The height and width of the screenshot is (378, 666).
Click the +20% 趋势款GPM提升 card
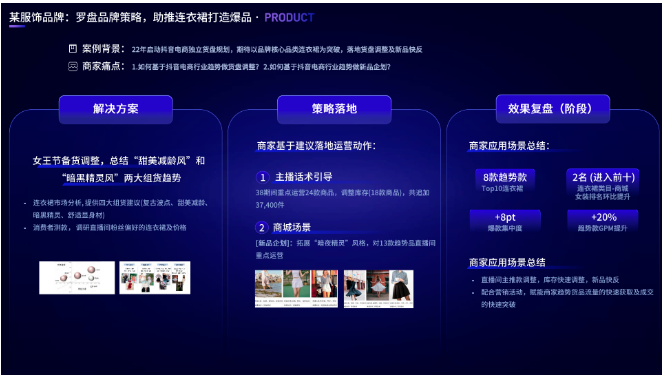pos(603,221)
